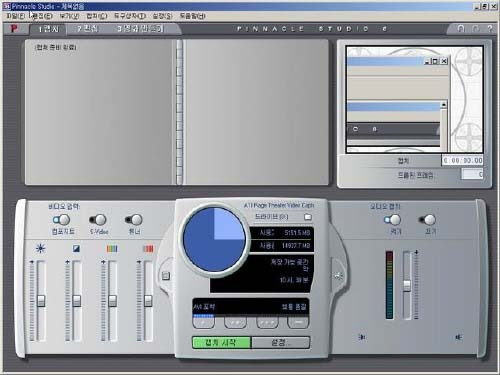Toggle video panel with left square tab icon
The width and height of the screenshot is (500, 375).
point(166,276)
